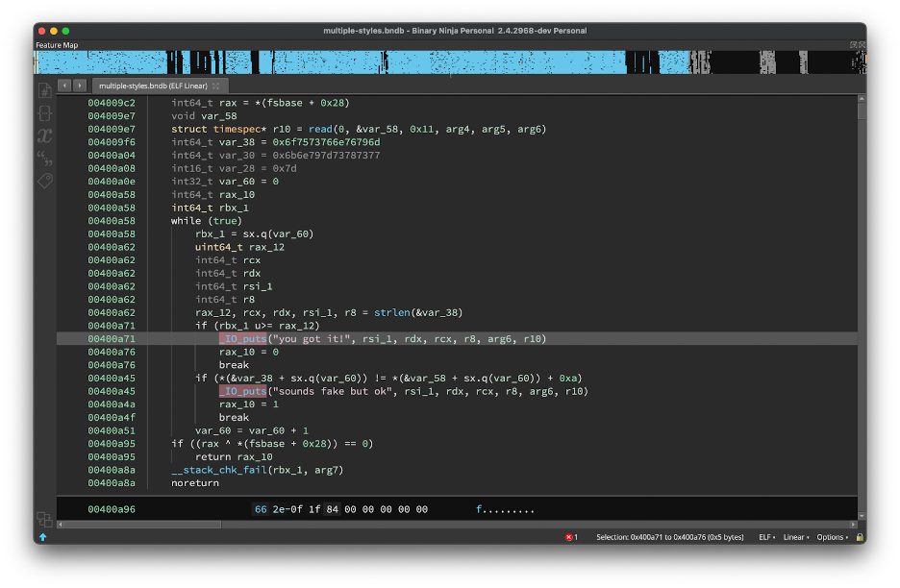Click the blue update arrow icon

coord(43,537)
